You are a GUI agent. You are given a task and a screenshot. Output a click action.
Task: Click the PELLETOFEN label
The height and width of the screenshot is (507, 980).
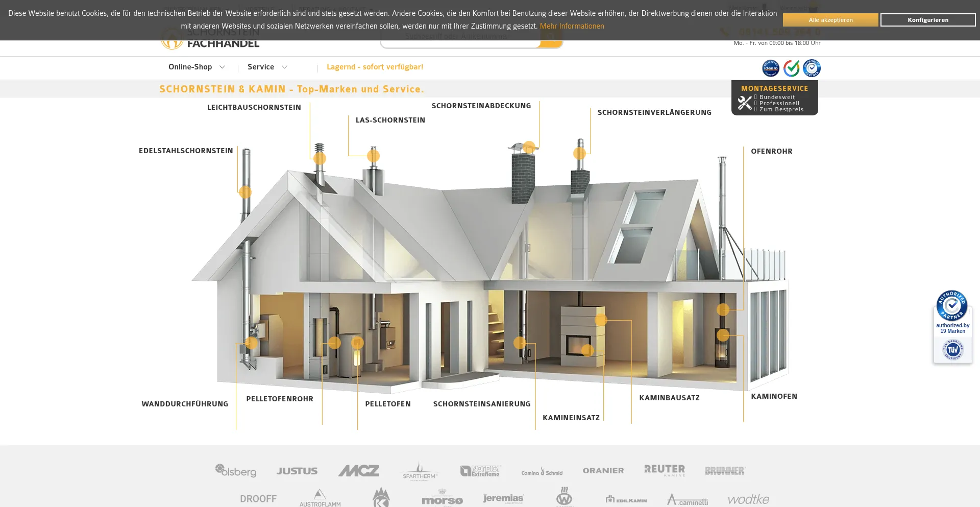click(x=387, y=404)
